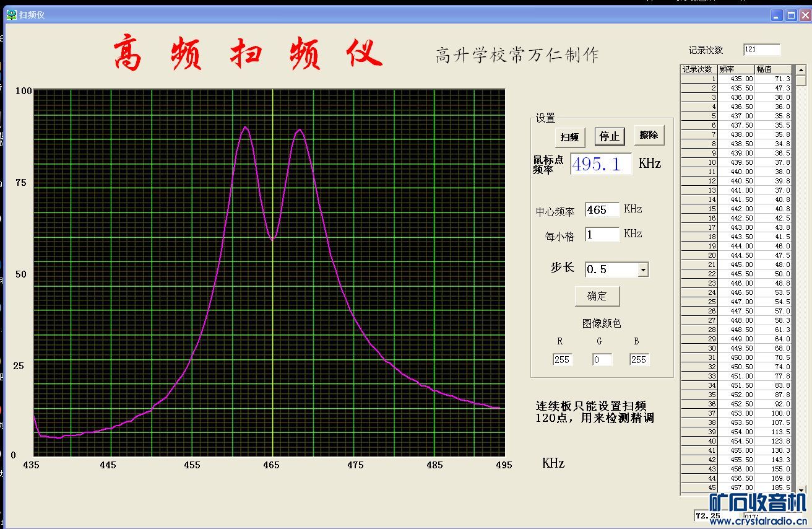The image size is (812, 529).
Task: Click the table scrollbar down arrow
Action: [x=801, y=490]
